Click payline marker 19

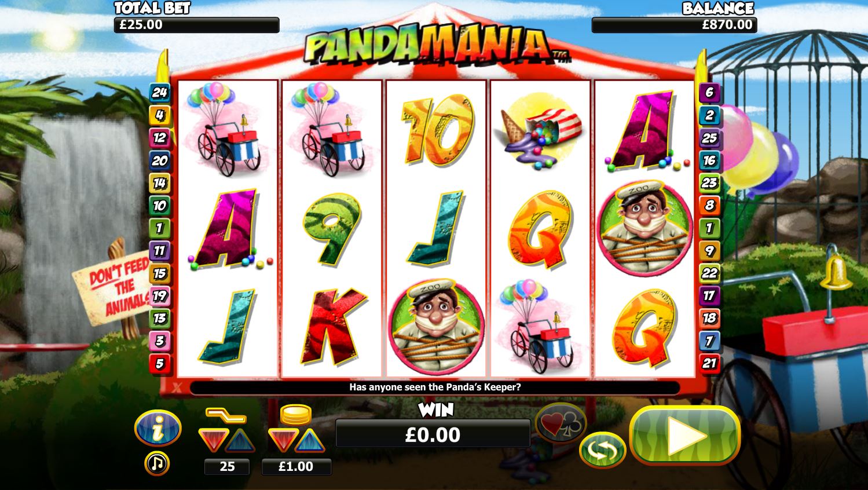tap(159, 296)
